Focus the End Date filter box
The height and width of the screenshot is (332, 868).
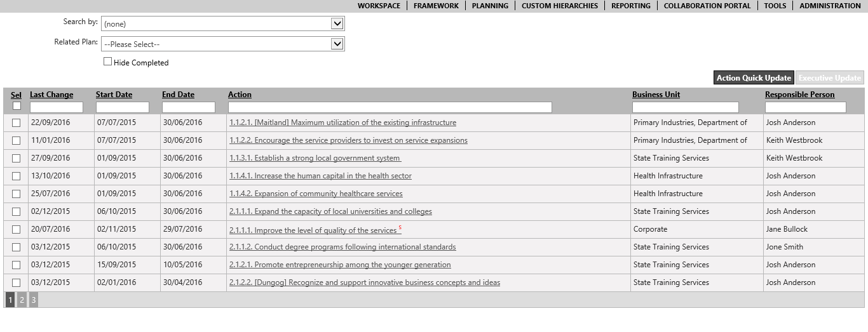click(189, 107)
